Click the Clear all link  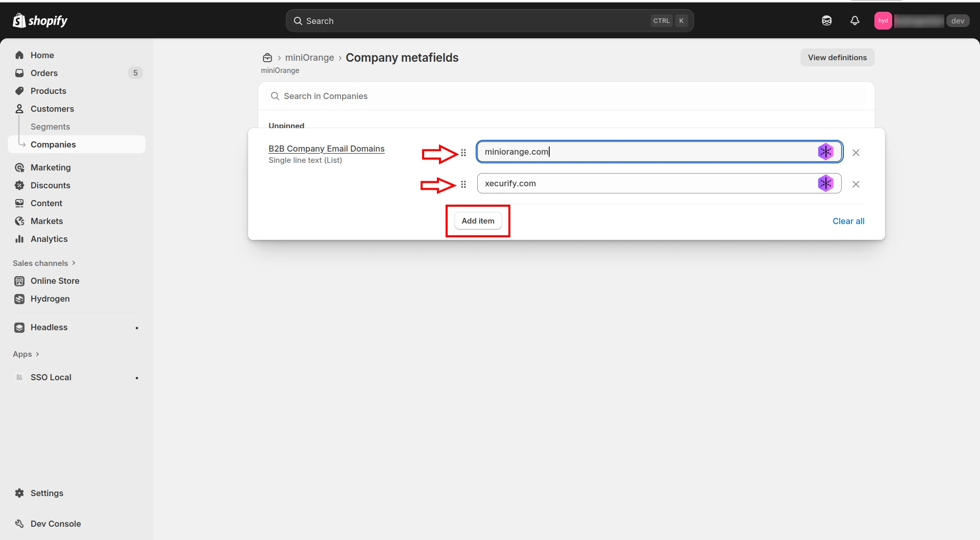point(848,221)
